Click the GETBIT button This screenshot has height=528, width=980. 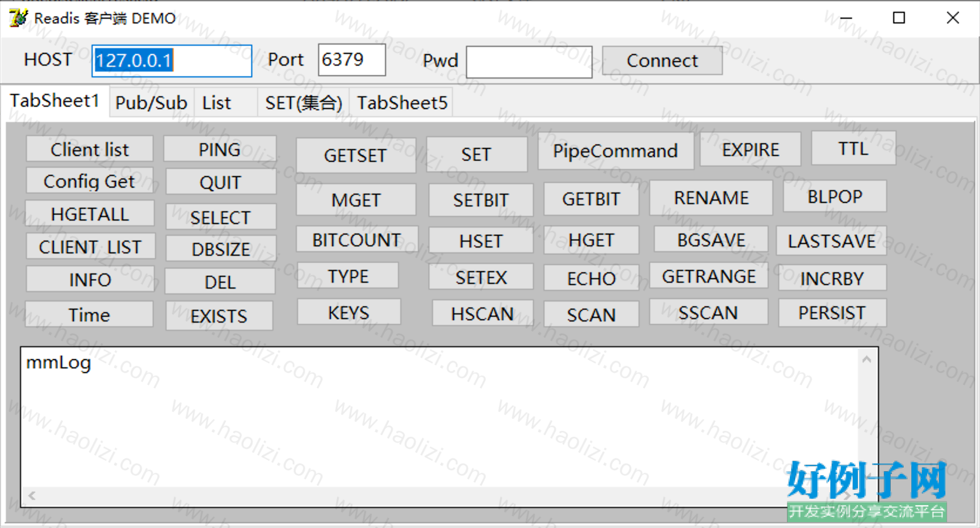(x=591, y=199)
